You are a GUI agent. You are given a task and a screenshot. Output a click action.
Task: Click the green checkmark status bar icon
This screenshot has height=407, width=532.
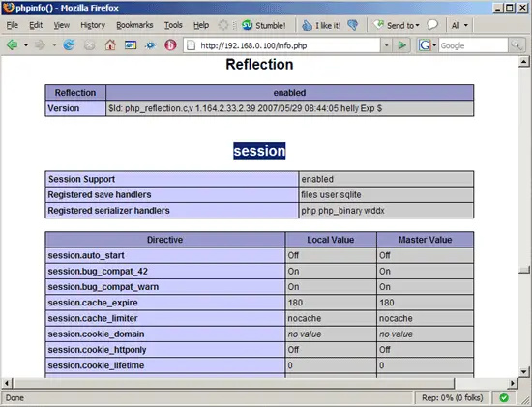(504, 397)
